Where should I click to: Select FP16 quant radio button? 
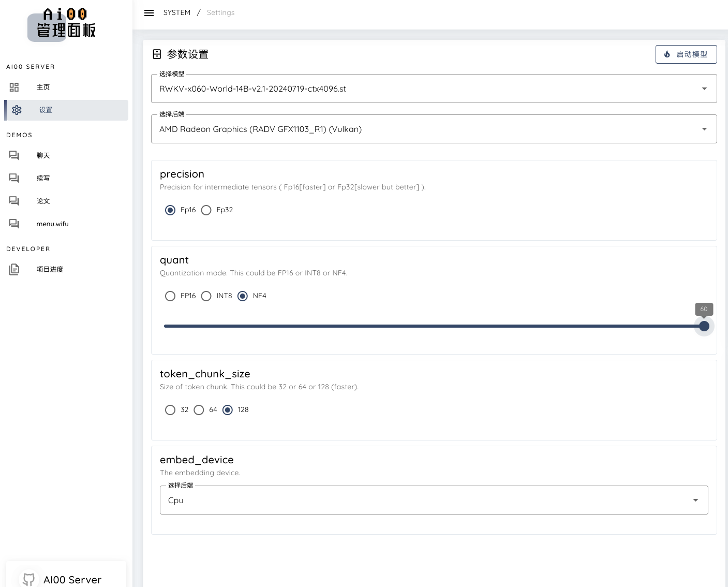pyautogui.click(x=170, y=296)
